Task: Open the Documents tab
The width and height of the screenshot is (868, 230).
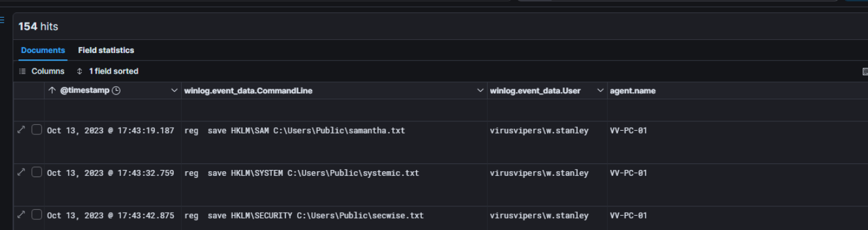Action: click(43, 51)
